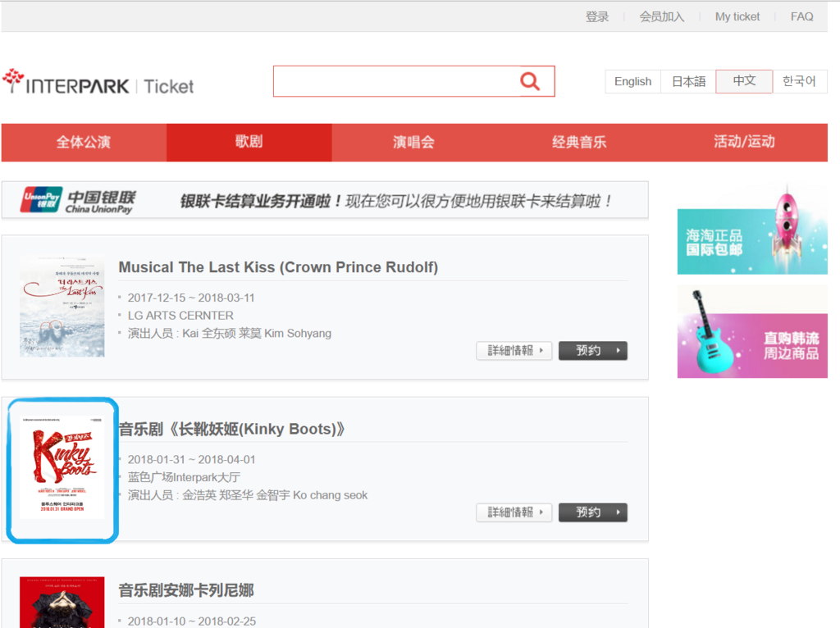
Task: Click the red magnifier search icon
Action: click(530, 81)
